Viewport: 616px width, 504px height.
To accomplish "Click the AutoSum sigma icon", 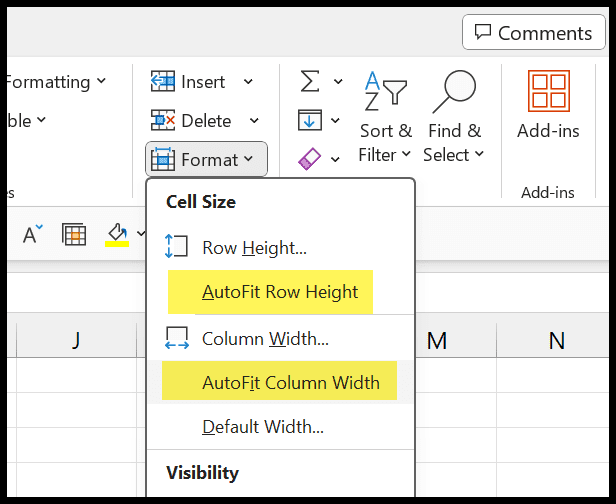I will point(310,81).
